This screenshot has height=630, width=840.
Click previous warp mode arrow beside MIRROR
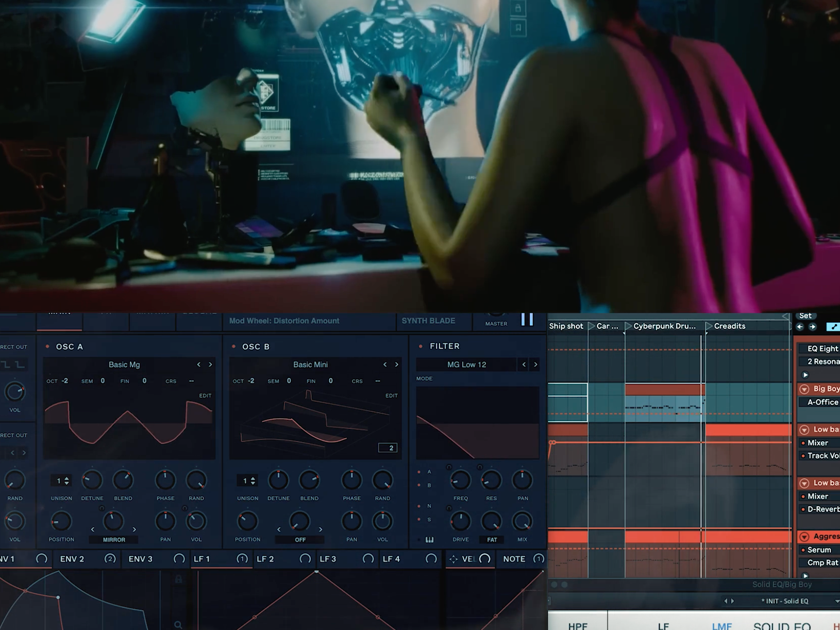[x=93, y=529]
